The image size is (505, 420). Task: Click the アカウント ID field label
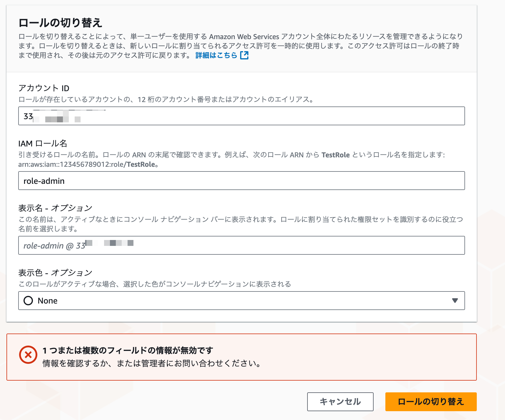[x=44, y=88]
